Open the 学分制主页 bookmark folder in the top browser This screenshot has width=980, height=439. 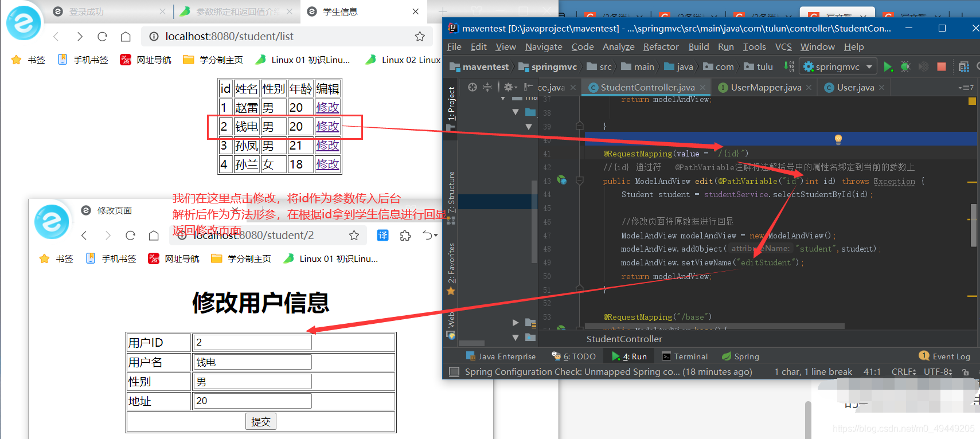(213, 60)
